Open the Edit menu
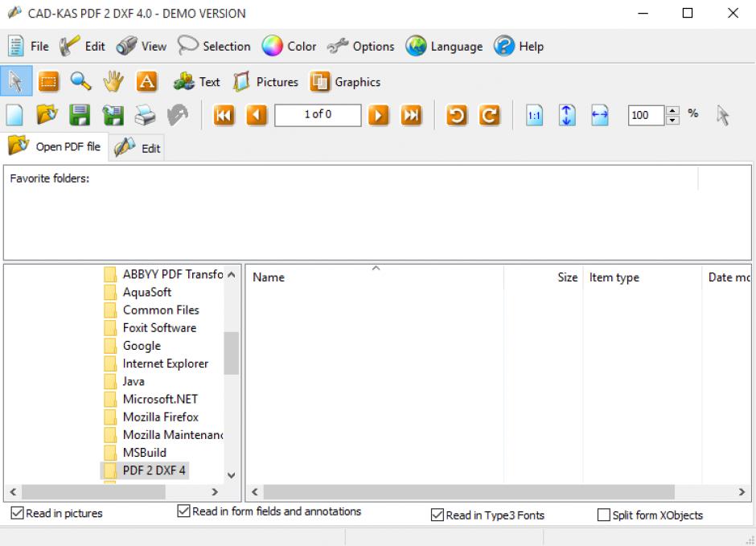The image size is (756, 546). tap(82, 47)
